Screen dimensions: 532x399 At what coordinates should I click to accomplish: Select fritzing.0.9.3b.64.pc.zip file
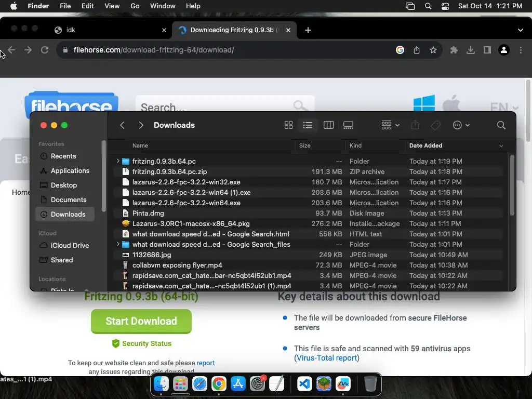point(308,171)
